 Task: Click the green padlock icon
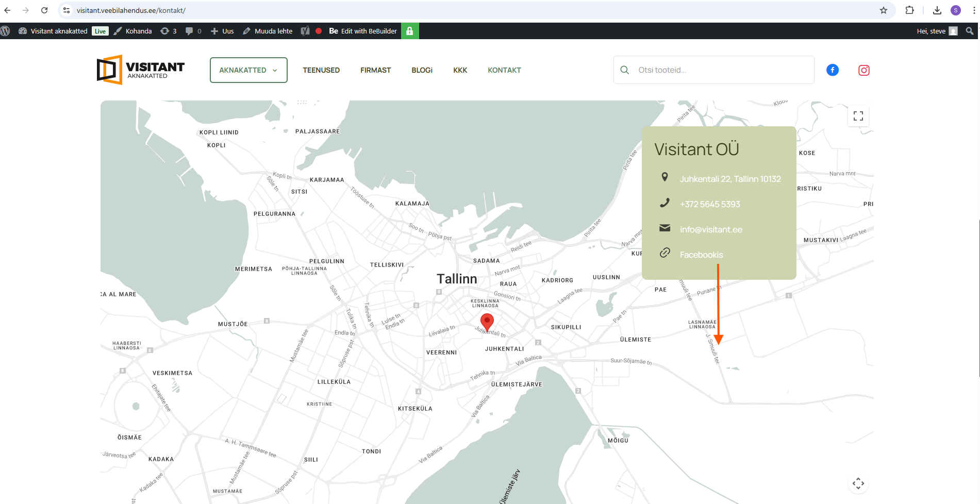[410, 31]
